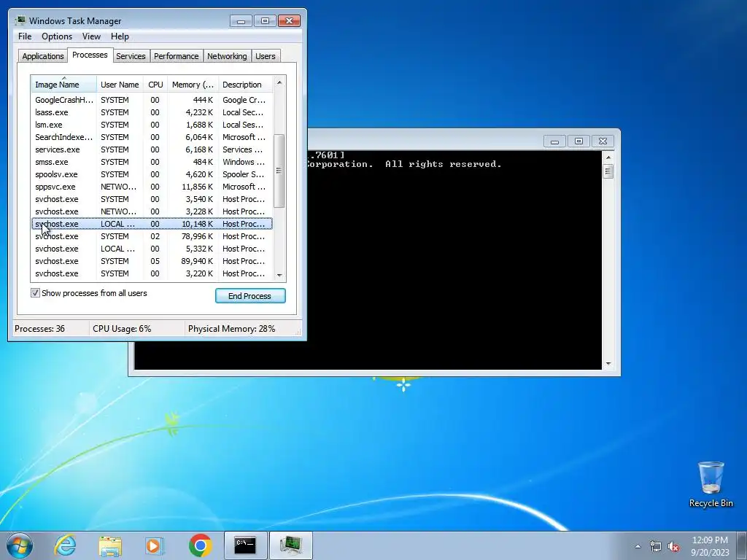This screenshot has height=560, width=747.
Task: Select svchost.exe using 78,996 K memory
Action: pos(152,236)
